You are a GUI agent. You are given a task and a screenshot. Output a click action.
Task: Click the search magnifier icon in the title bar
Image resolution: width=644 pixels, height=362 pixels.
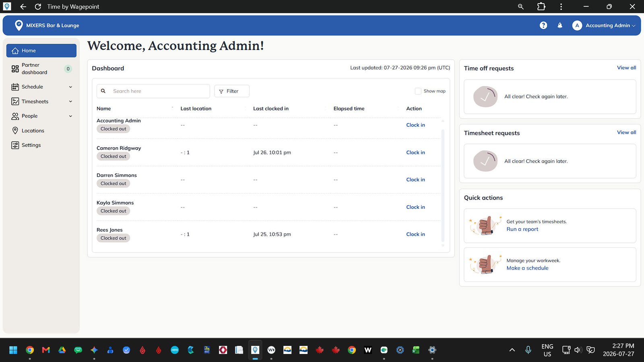pyautogui.click(x=521, y=6)
